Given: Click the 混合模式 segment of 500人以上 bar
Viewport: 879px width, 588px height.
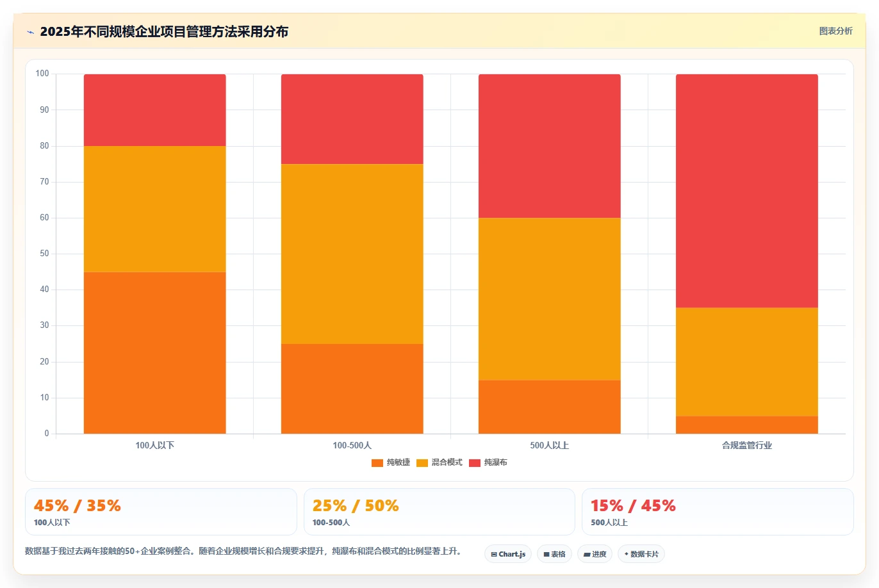Looking at the screenshot, I should click(x=550, y=299).
